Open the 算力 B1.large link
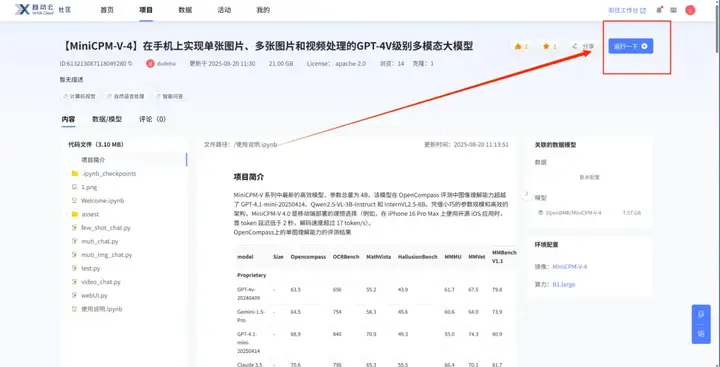The width and height of the screenshot is (720, 367). 563,285
